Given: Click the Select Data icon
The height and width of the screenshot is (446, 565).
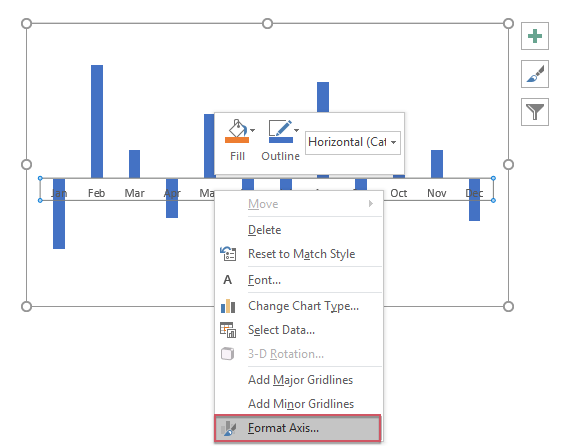Looking at the screenshot, I should [228, 330].
